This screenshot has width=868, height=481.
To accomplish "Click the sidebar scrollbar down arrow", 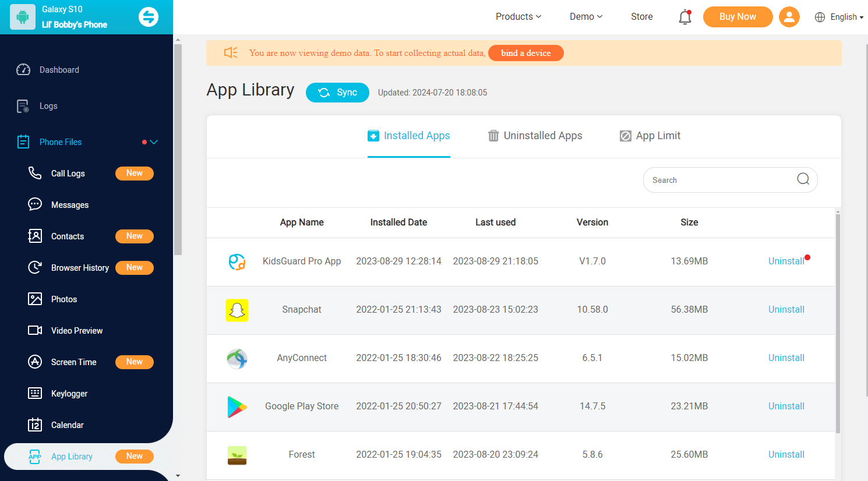I will [178, 476].
